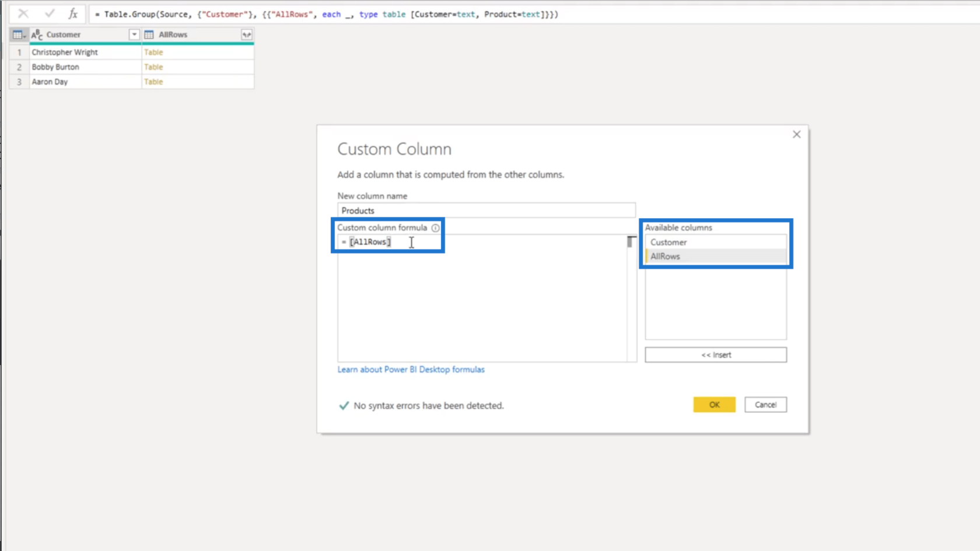This screenshot has width=980, height=551.
Task: Open Learn about Power BI Desktop formulas link
Action: click(411, 370)
